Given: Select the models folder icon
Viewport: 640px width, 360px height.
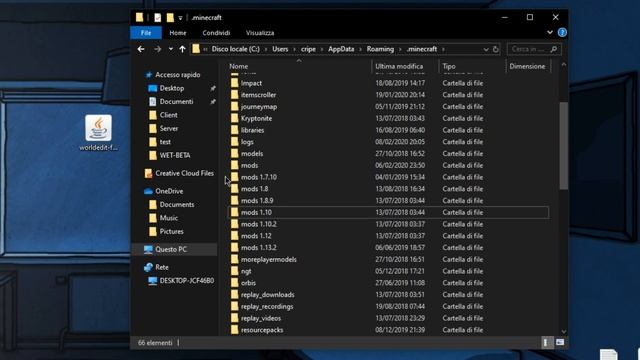Looking at the screenshot, I should click(234, 153).
